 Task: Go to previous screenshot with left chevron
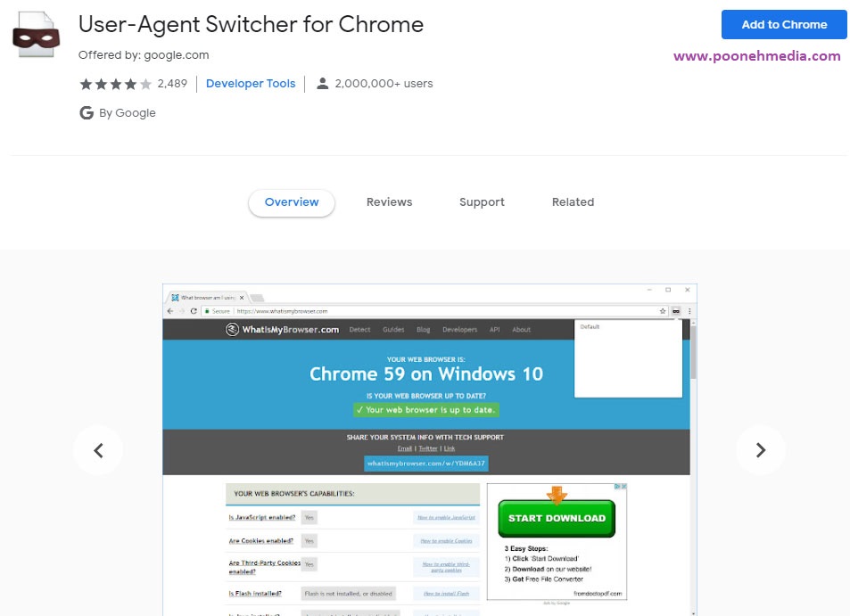tap(98, 450)
